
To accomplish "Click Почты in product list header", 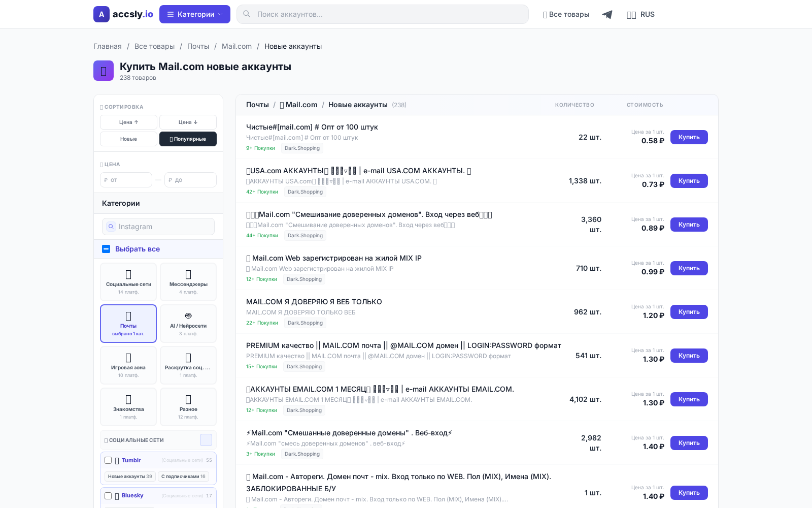I will click(257, 105).
